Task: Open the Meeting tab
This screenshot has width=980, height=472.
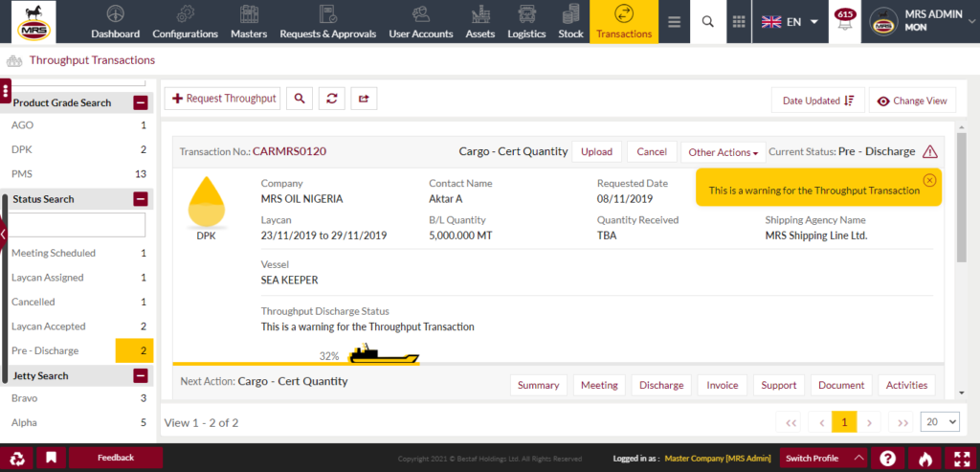Action: click(x=599, y=385)
